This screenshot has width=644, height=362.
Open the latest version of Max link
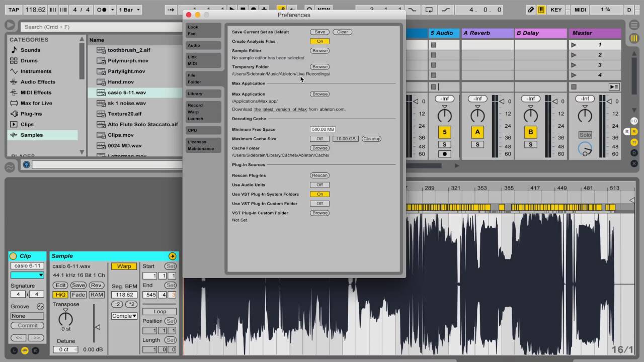pyautogui.click(x=280, y=109)
